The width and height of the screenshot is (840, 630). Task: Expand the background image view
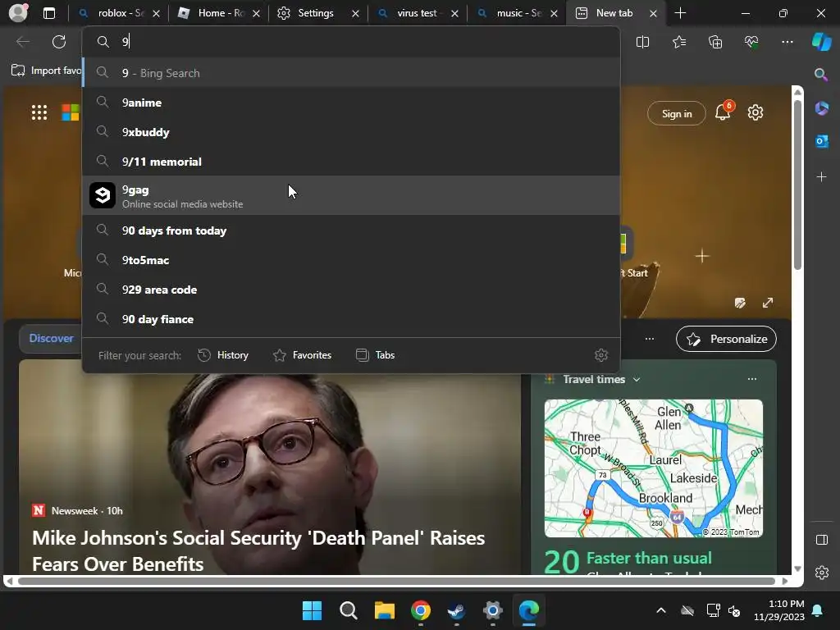coord(768,303)
